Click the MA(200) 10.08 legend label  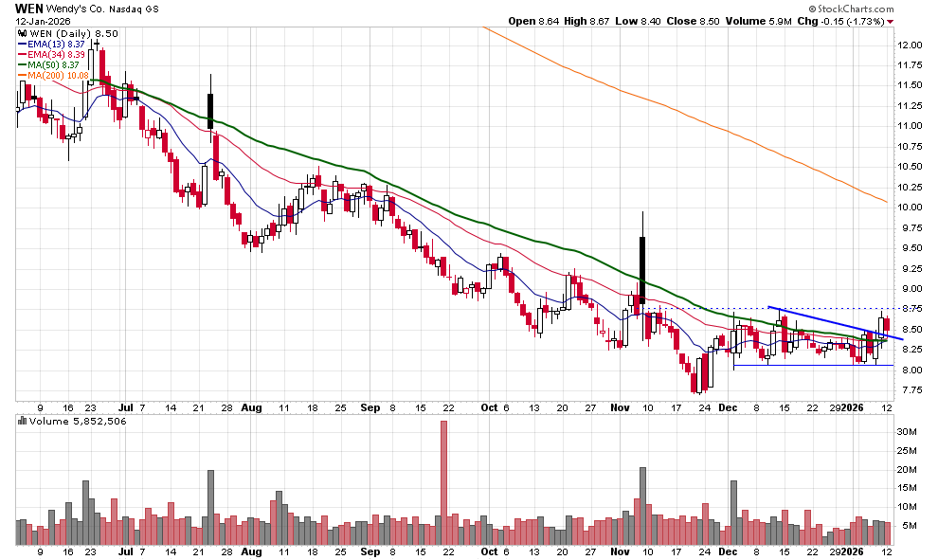pos(60,75)
